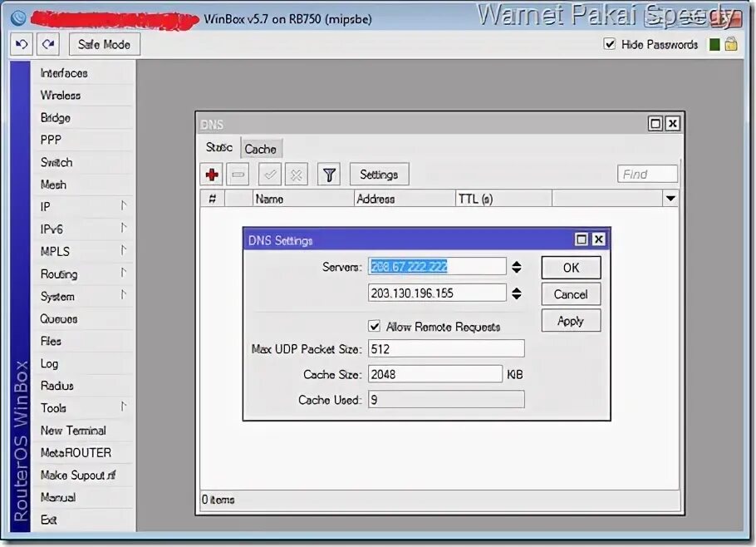Click the Address column header

coord(405,199)
